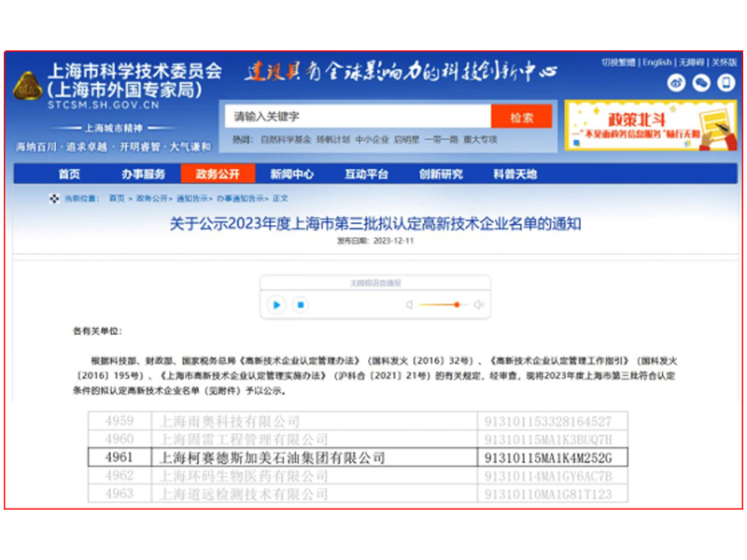Click the 切换繁體 link
747x560 pixels.
click(x=618, y=63)
